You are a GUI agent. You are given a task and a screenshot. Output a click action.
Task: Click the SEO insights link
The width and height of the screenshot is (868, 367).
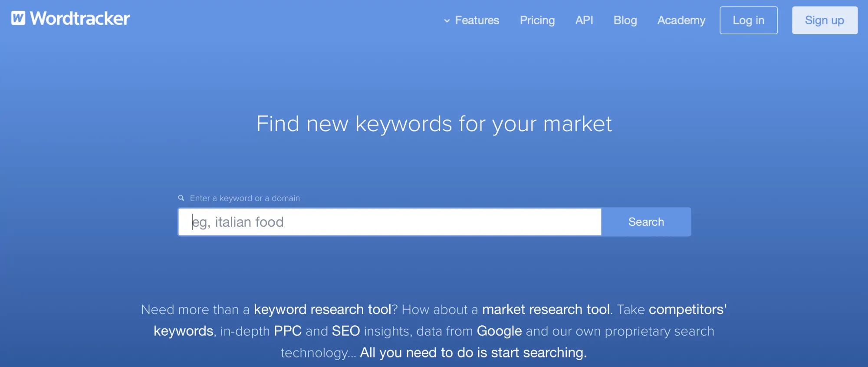click(x=345, y=331)
